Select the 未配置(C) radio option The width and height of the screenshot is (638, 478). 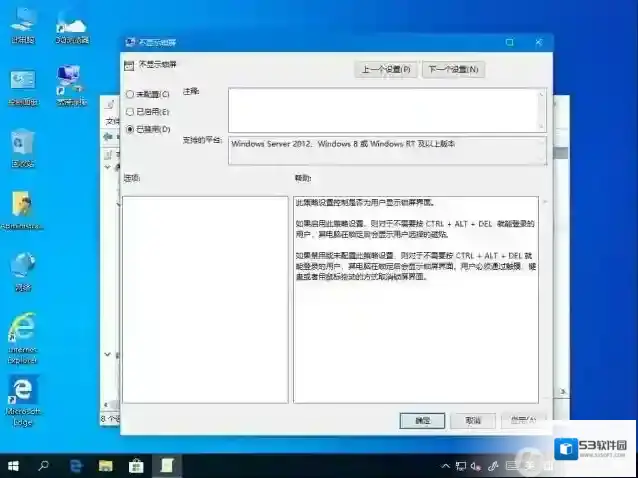coord(130,94)
